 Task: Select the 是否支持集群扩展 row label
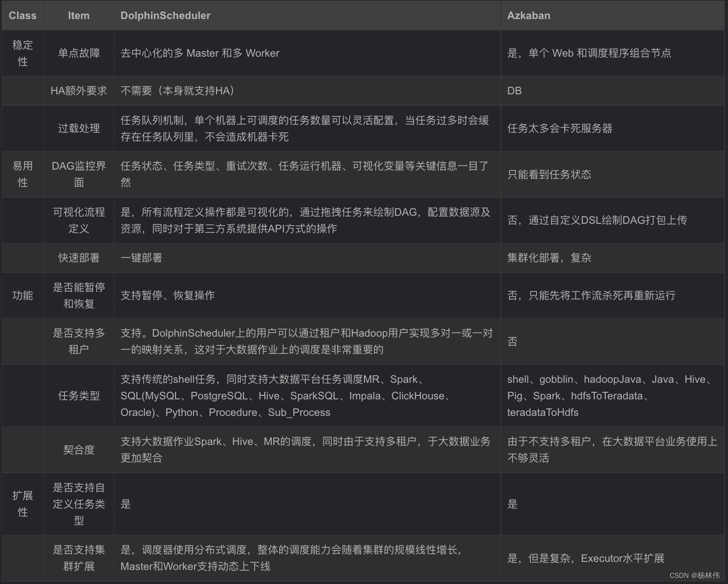pos(78,558)
